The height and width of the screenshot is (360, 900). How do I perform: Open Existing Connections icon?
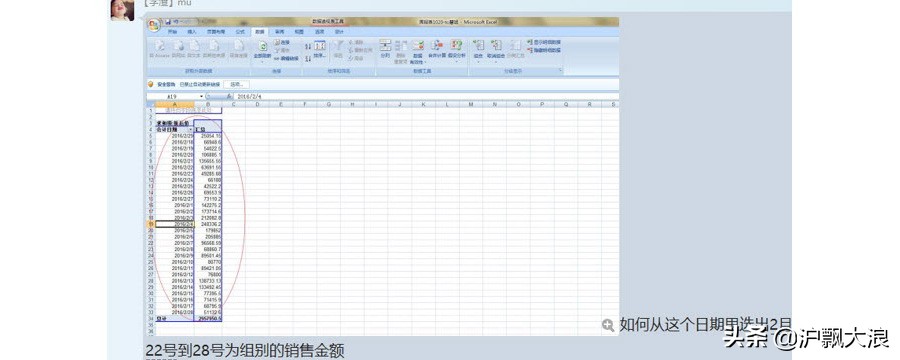coord(239,46)
